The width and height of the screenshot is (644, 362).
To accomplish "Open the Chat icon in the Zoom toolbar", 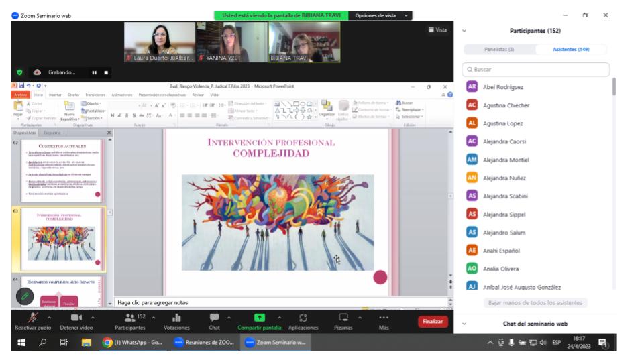I will (x=214, y=318).
